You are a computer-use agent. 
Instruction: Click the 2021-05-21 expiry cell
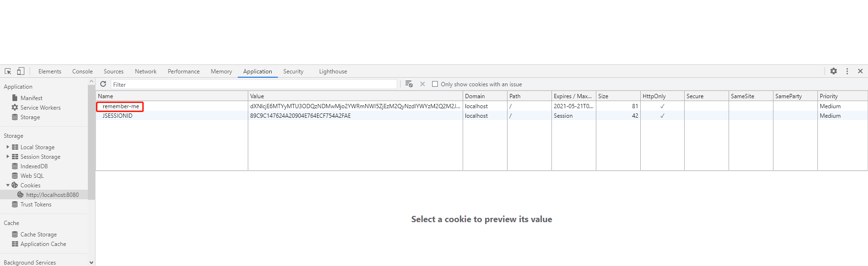click(x=573, y=106)
